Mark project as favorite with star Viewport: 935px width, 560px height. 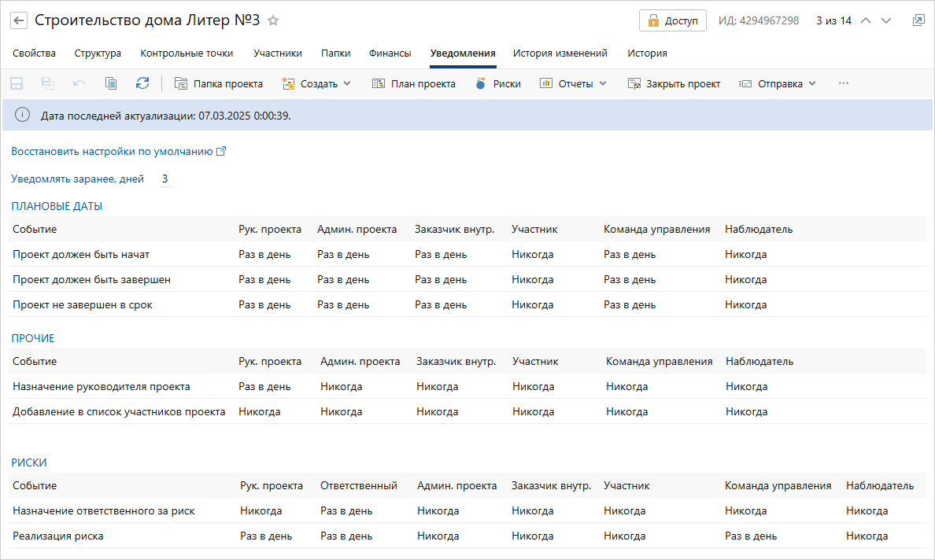(x=273, y=20)
